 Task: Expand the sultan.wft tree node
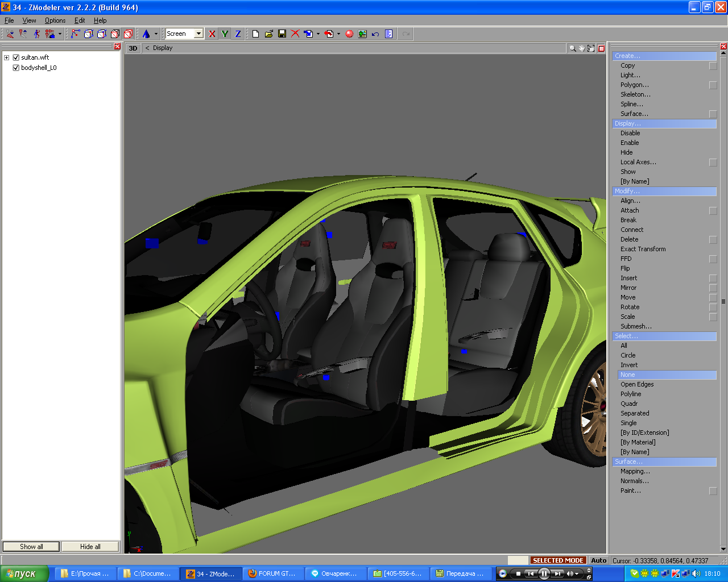(6, 57)
